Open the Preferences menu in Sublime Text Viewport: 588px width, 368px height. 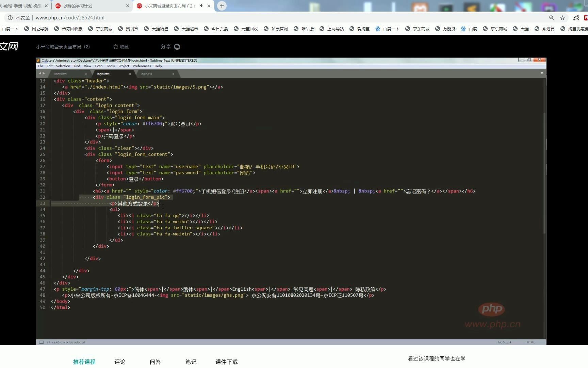click(142, 66)
